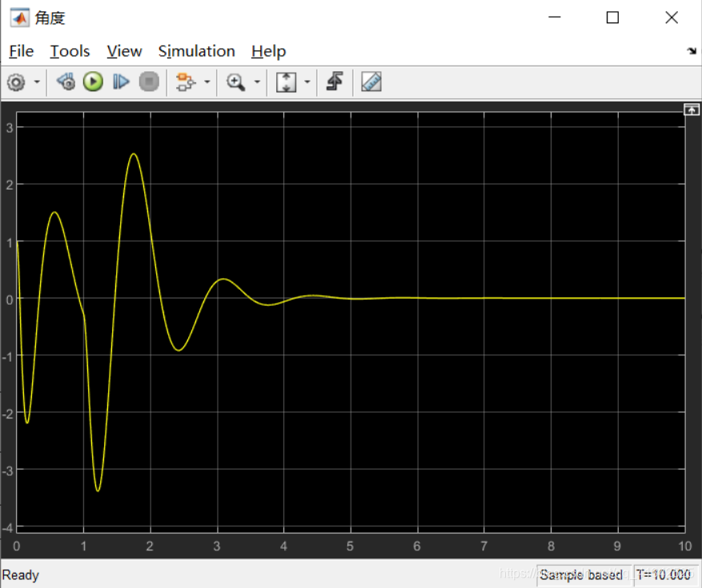
Task: Click the greyed-out Stop simulation button
Action: coord(149,82)
